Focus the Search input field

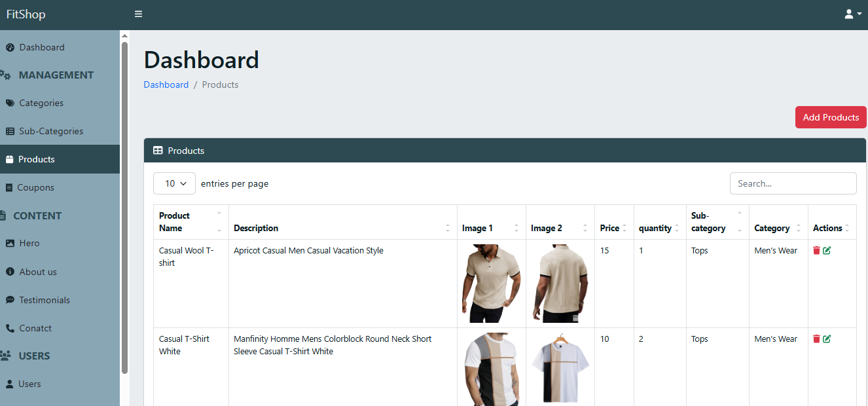(x=793, y=184)
